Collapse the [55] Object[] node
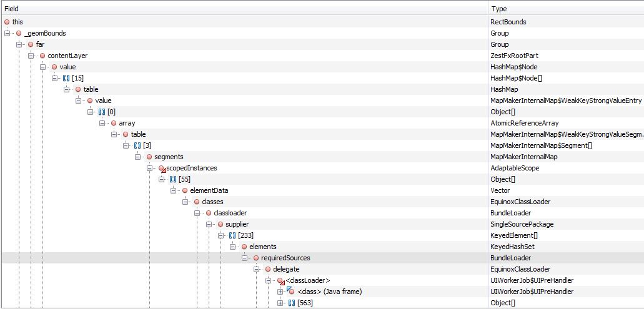This screenshot has height=309, width=644. 161,179
